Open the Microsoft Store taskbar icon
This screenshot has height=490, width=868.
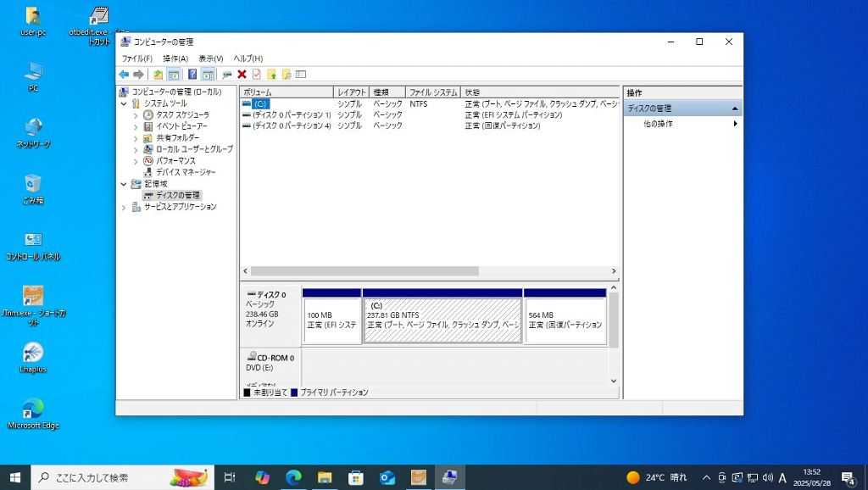click(356, 477)
